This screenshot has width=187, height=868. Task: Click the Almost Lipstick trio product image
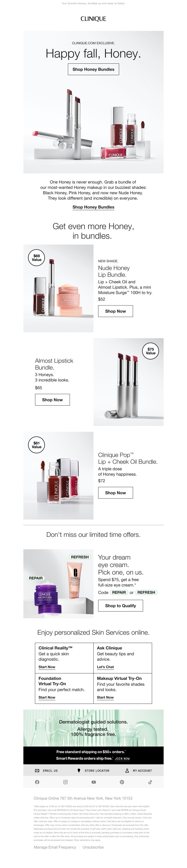[x=129, y=382]
